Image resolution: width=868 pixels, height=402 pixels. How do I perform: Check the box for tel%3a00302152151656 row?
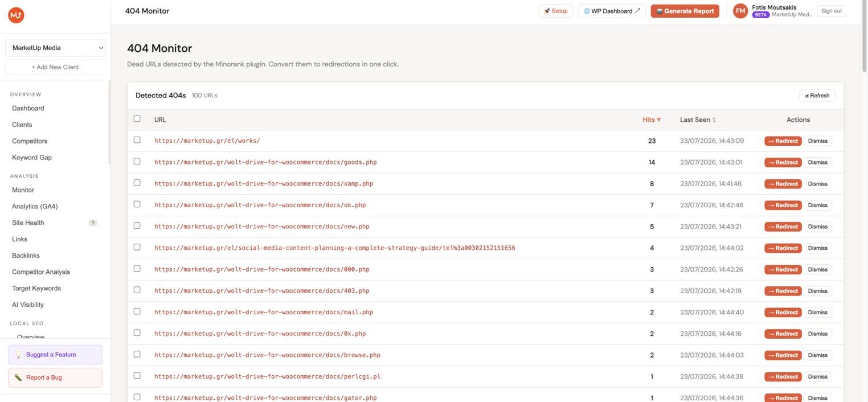137,247
